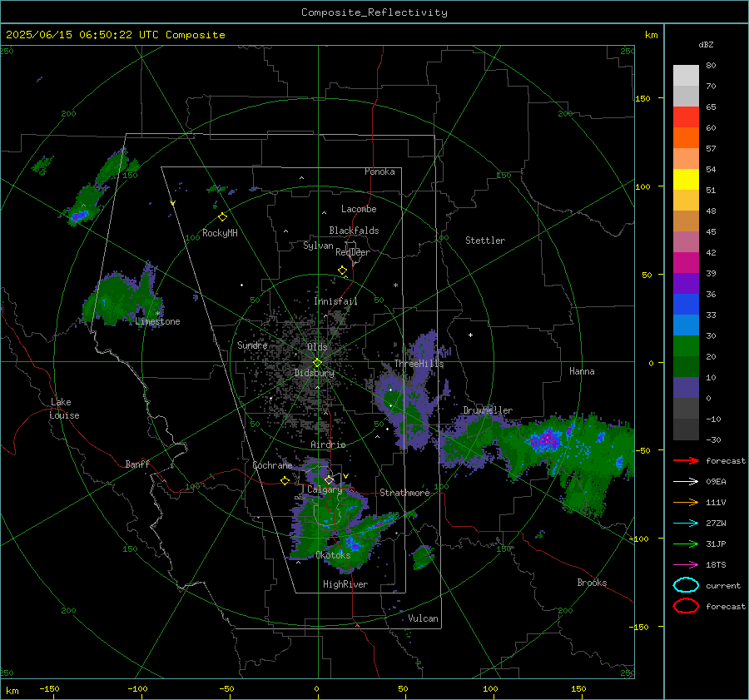Click the ThreeHills label
The image size is (749, 700).
point(419,364)
